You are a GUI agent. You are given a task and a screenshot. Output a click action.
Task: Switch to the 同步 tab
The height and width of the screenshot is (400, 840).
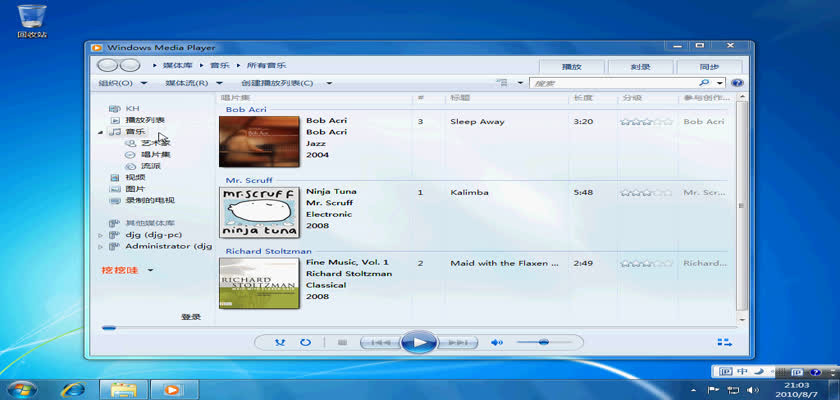[x=710, y=66]
